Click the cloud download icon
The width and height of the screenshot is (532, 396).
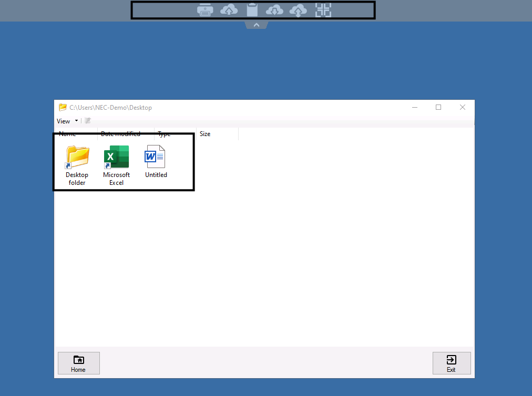(x=274, y=10)
